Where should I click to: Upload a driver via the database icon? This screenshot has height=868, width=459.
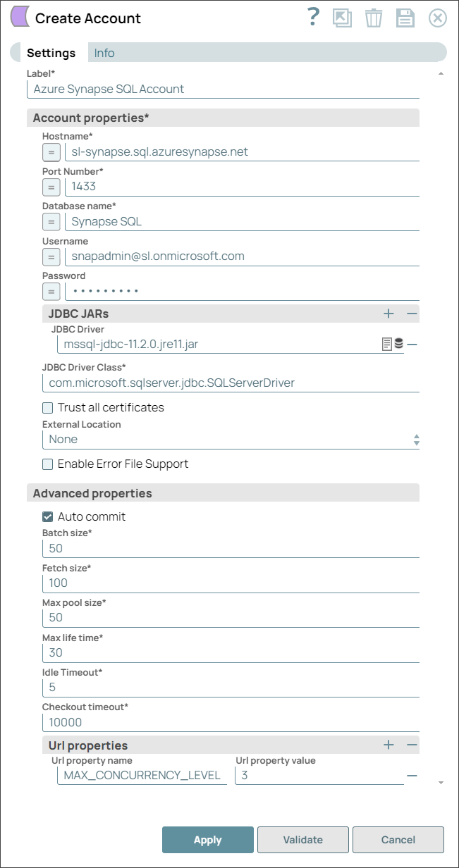tap(399, 344)
